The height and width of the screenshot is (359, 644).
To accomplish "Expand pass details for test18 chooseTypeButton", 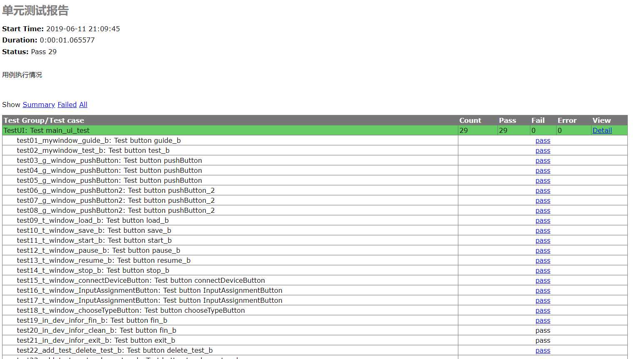I will 543,310.
